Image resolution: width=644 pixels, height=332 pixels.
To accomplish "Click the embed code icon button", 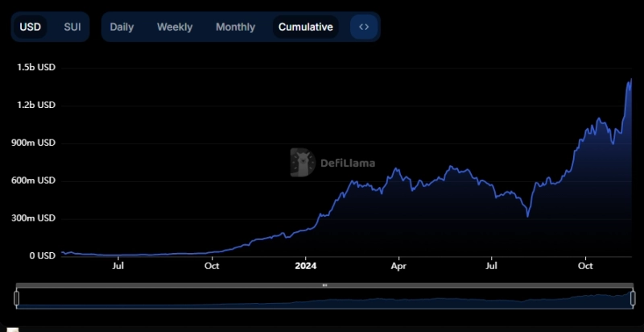I will click(x=364, y=27).
